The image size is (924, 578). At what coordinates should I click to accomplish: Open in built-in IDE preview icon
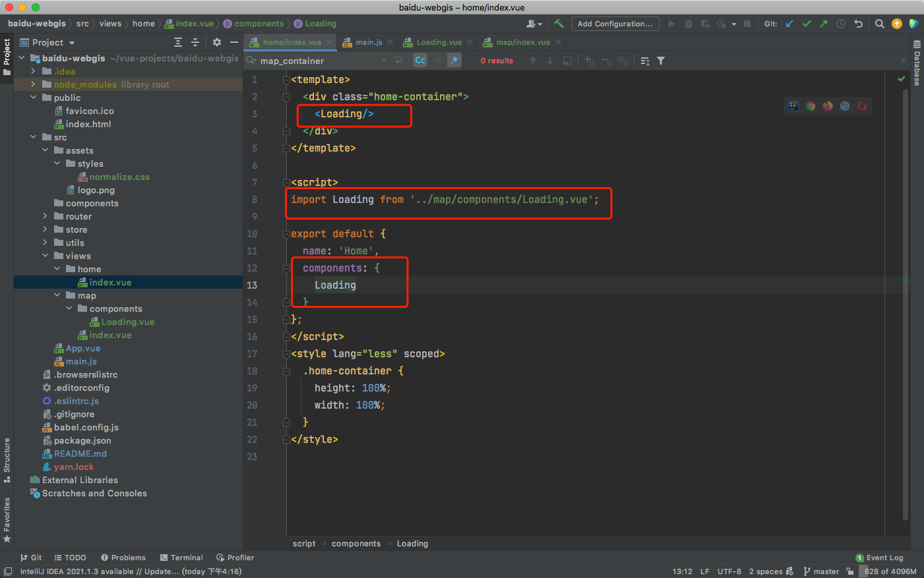pos(793,106)
